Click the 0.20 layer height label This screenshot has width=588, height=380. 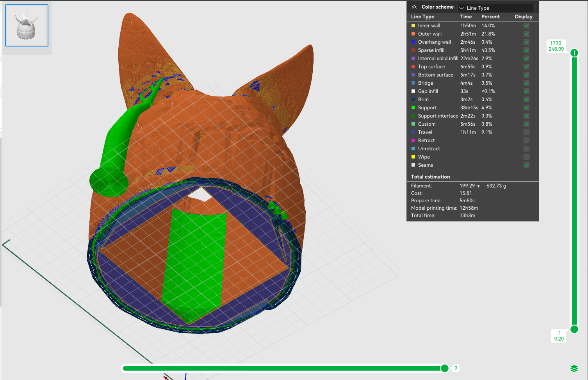click(x=559, y=339)
